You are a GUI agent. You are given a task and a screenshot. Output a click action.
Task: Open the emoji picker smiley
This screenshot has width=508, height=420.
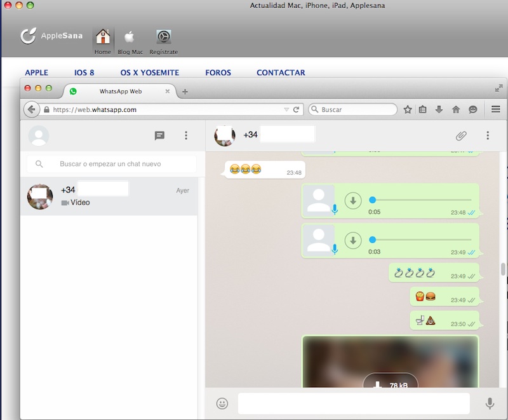pyautogui.click(x=222, y=403)
